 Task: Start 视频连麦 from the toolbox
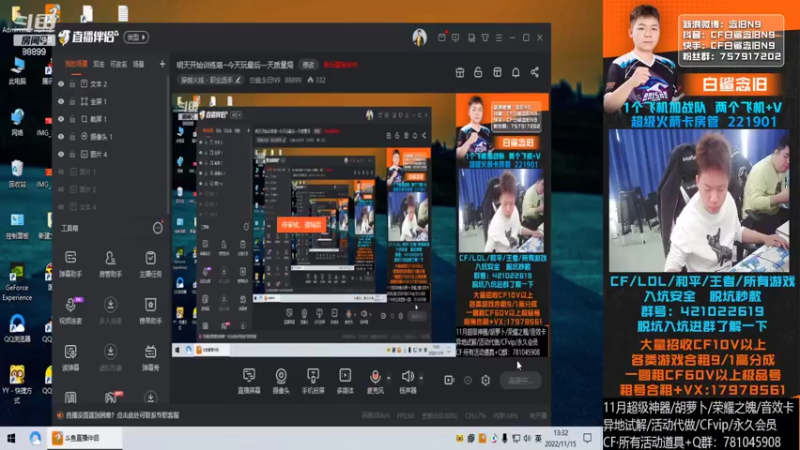(x=70, y=310)
